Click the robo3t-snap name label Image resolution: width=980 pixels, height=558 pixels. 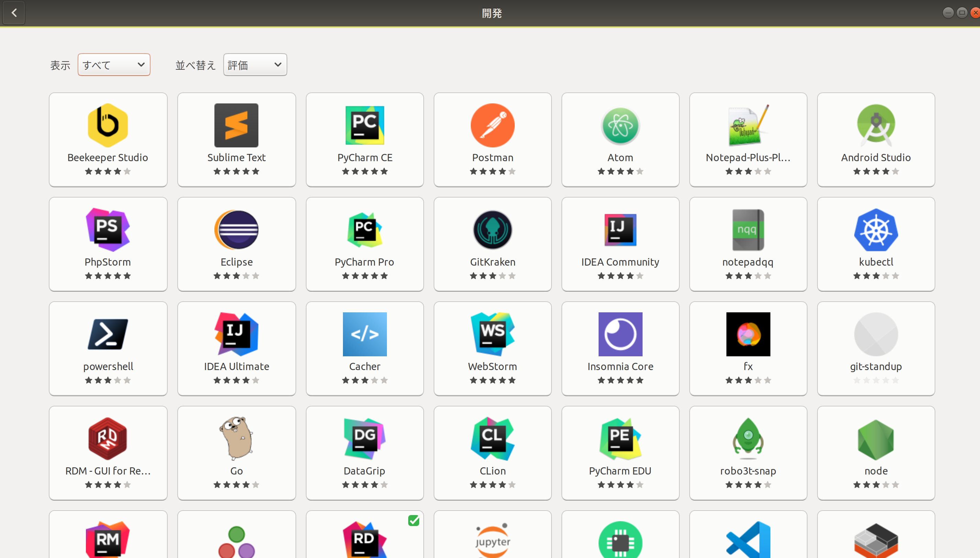[x=748, y=471]
